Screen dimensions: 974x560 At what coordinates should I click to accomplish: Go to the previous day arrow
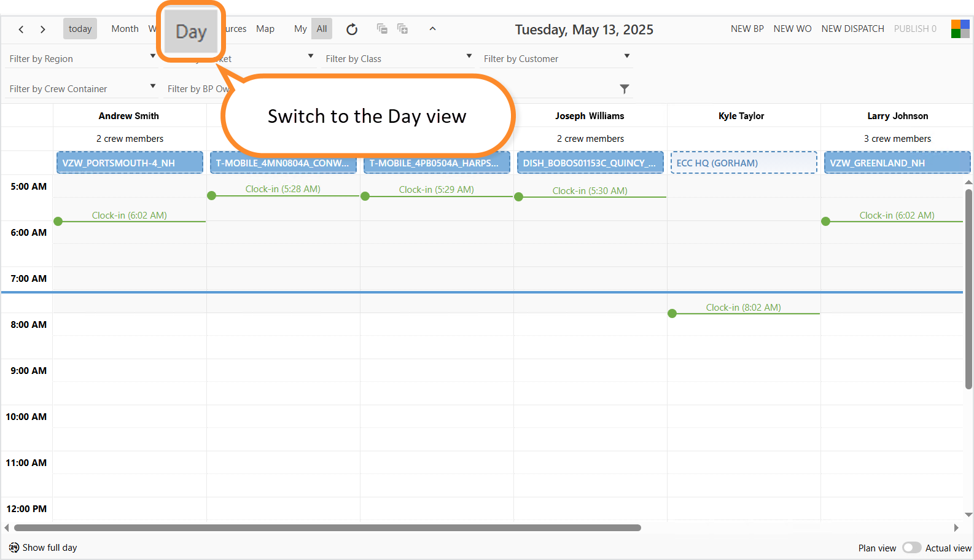click(x=21, y=29)
